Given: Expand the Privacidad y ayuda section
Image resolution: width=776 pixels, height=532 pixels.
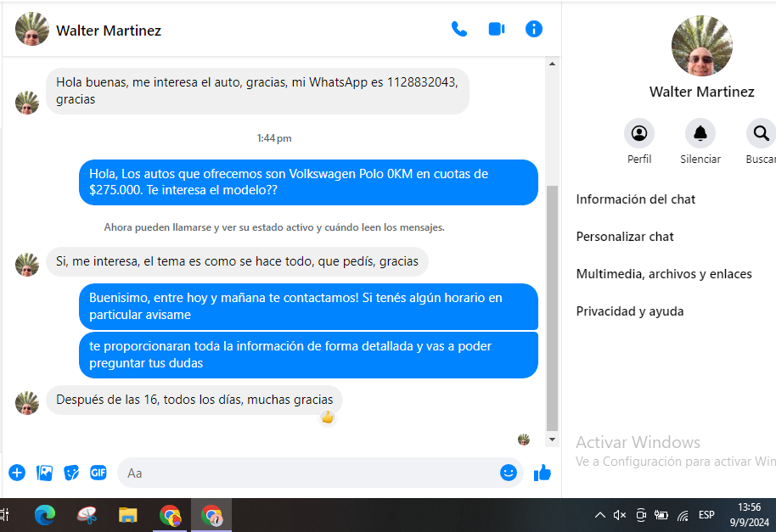Looking at the screenshot, I should [629, 311].
